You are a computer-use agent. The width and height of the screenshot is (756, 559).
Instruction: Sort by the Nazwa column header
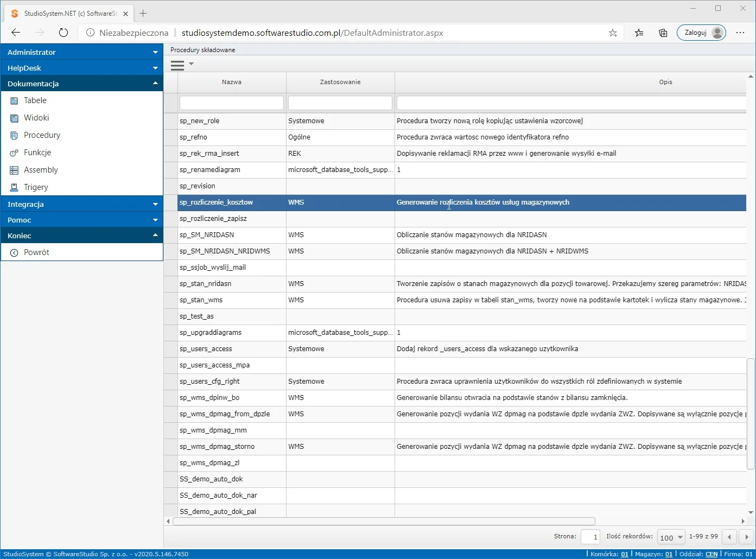pos(232,82)
